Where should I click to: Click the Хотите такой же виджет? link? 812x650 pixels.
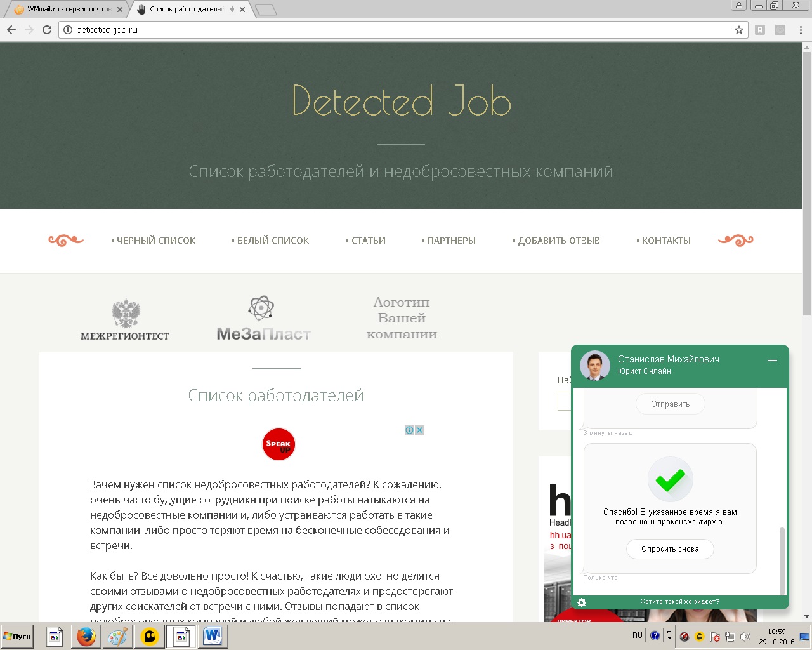point(680,602)
